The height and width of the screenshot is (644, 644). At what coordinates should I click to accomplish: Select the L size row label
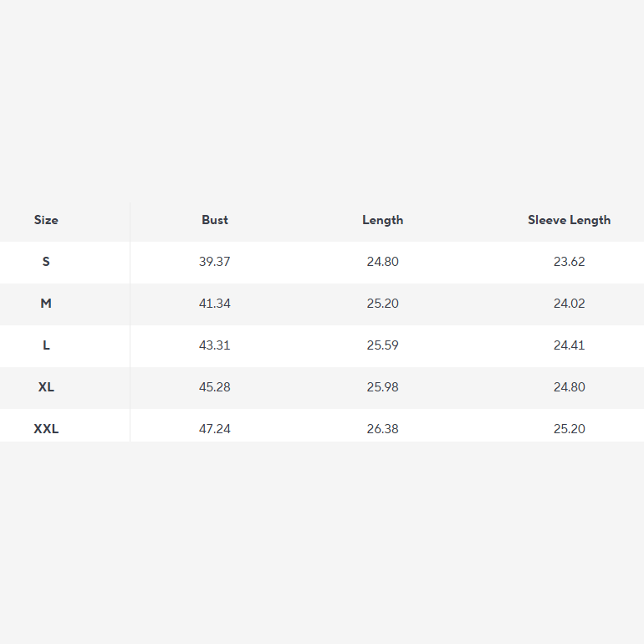[x=46, y=345]
